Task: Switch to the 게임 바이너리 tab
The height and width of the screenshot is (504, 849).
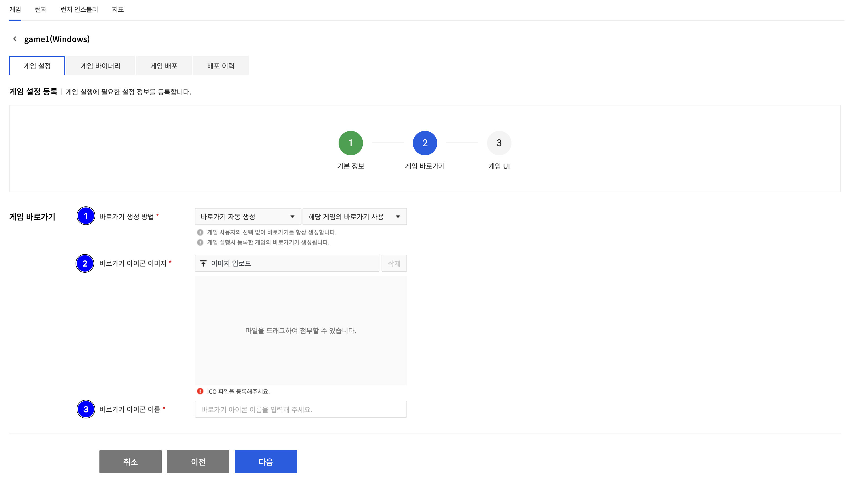Action: point(100,65)
